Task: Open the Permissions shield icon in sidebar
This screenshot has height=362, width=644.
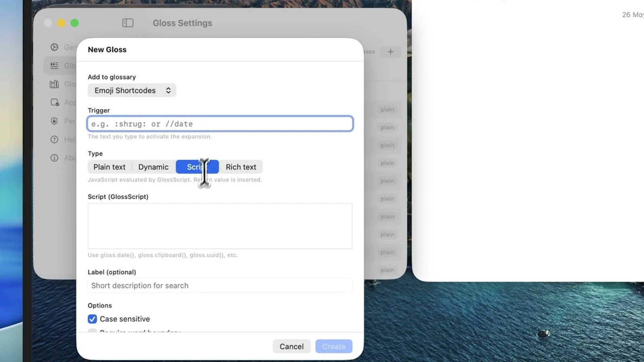Action: (54, 121)
